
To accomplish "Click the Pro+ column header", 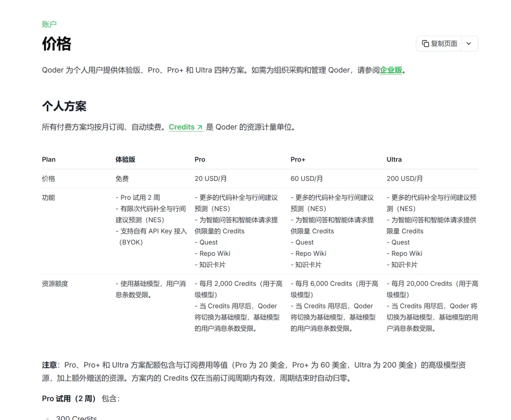I will [298, 160].
